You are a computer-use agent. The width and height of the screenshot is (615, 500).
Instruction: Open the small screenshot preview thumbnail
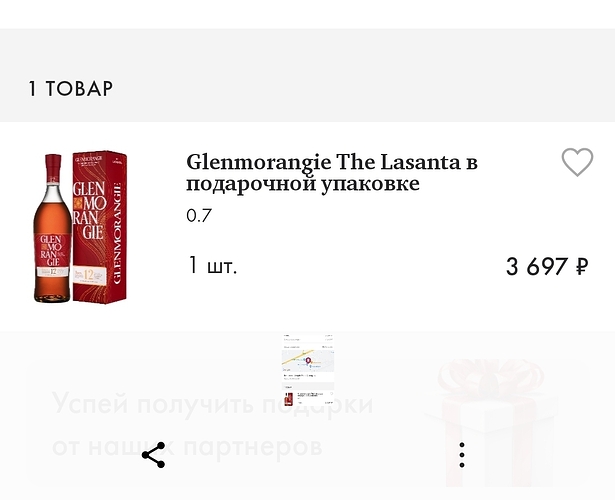308,371
